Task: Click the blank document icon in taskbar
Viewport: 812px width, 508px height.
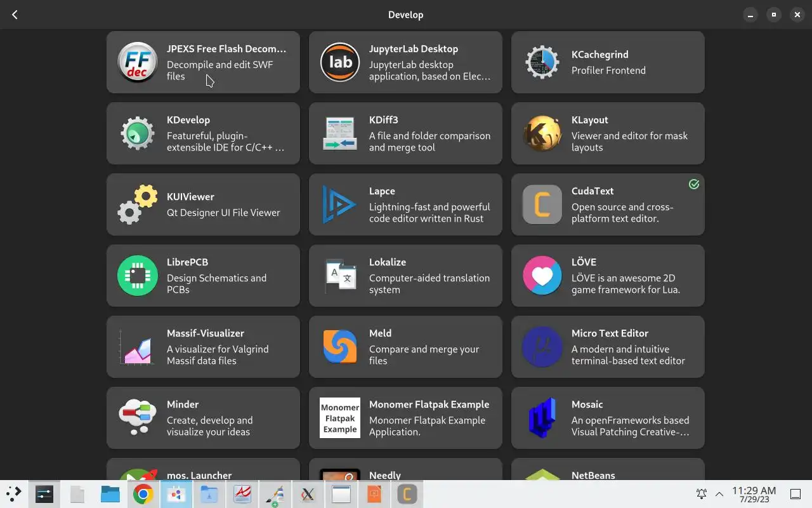Action: tap(77, 494)
